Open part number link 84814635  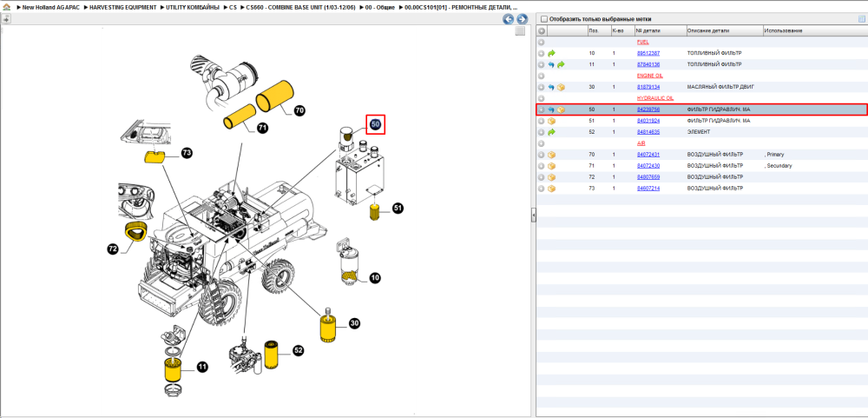tap(648, 132)
